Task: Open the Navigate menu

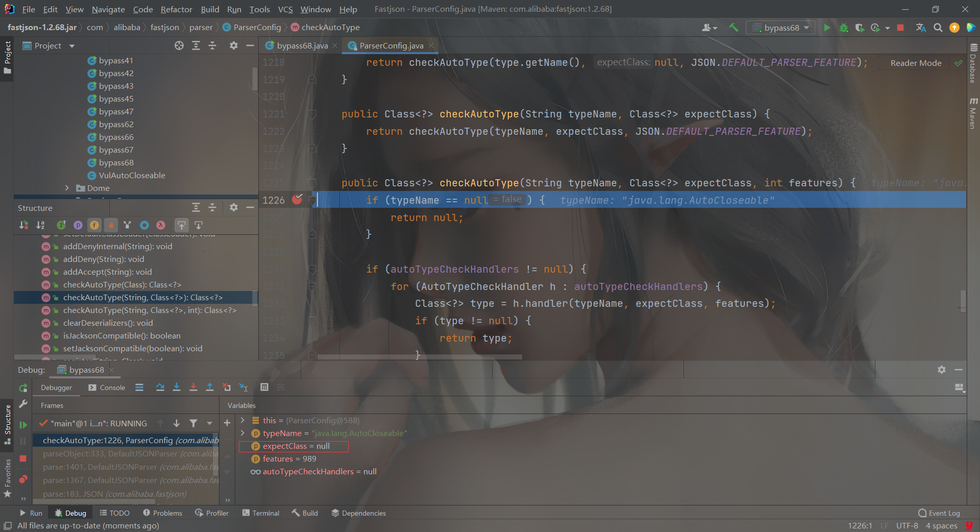Action: click(x=108, y=9)
